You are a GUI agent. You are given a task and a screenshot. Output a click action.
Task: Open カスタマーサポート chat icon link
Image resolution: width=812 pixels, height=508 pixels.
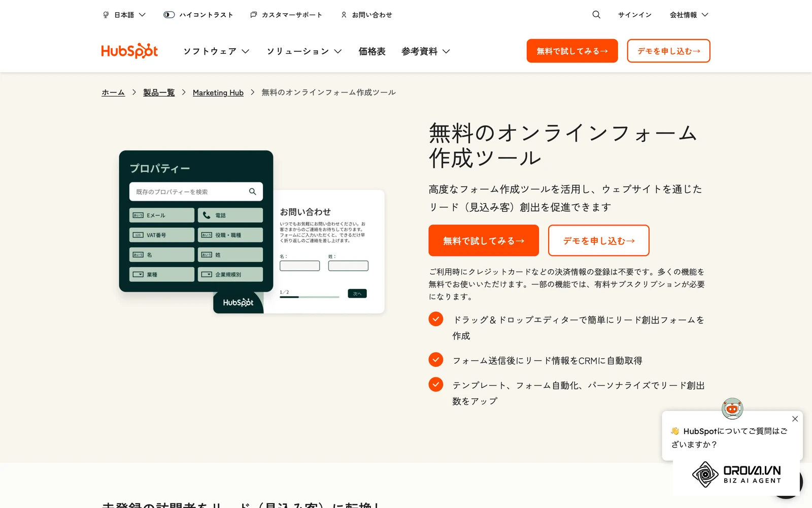(x=287, y=15)
